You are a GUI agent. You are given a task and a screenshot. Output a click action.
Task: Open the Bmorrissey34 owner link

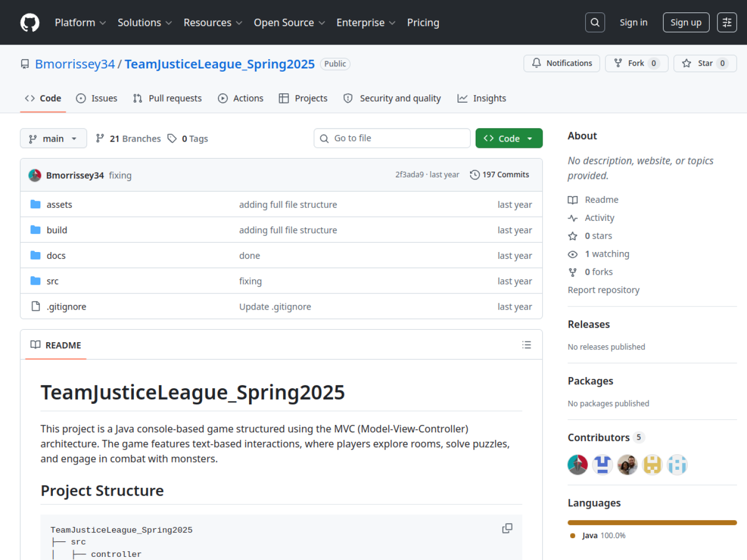[75, 64]
